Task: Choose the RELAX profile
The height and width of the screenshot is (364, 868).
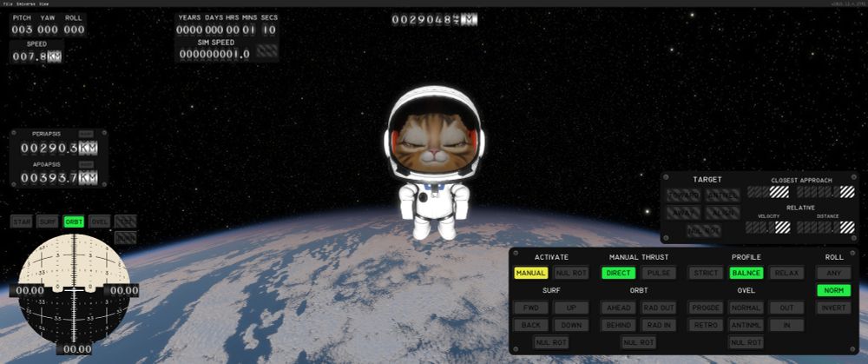Action: pos(786,273)
